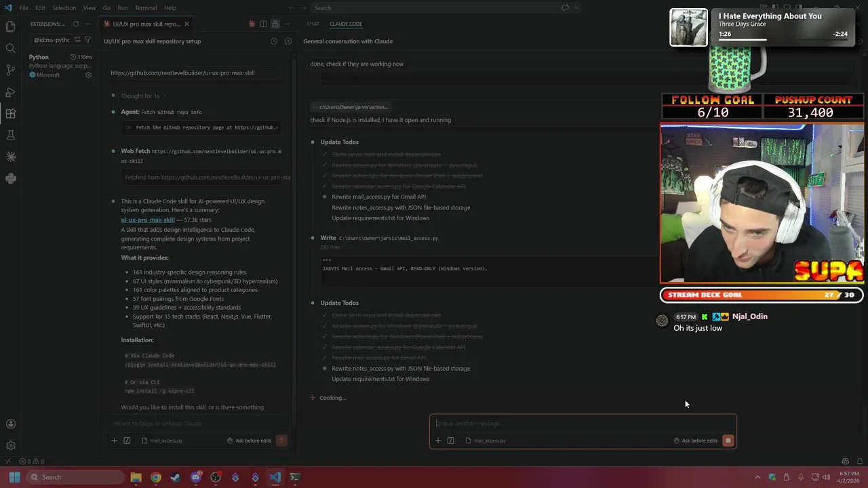Open the Testing flask view
868x488 pixels.
[x=10, y=135]
